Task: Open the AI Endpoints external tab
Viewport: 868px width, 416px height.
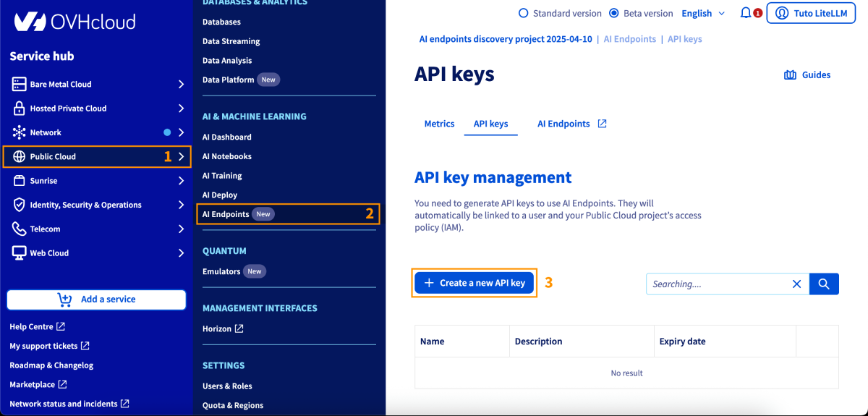Action: [571, 124]
